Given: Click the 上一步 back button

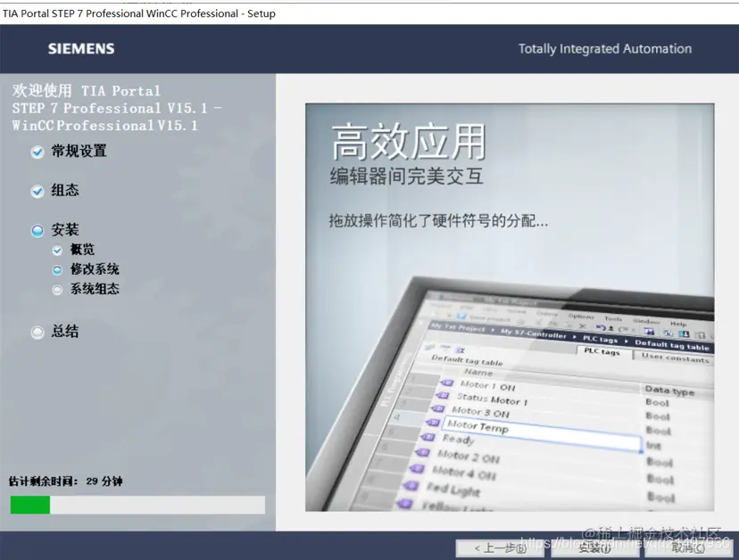Looking at the screenshot, I should click(500, 548).
